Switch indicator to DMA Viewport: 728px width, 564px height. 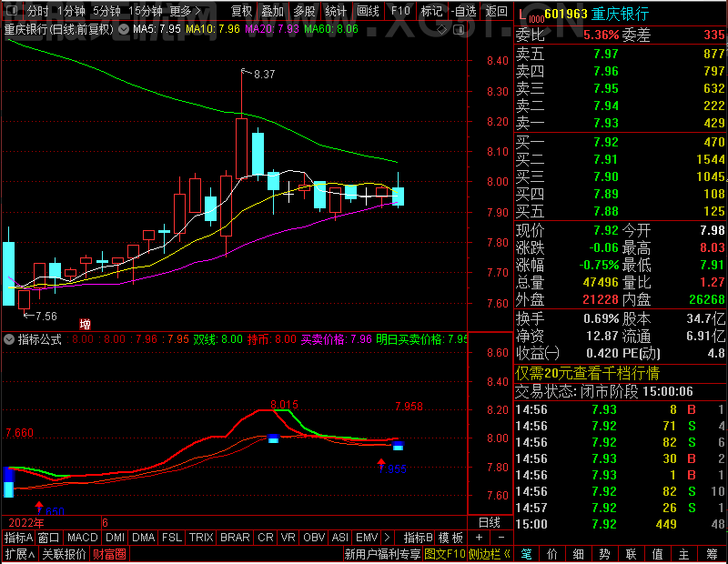point(143,538)
